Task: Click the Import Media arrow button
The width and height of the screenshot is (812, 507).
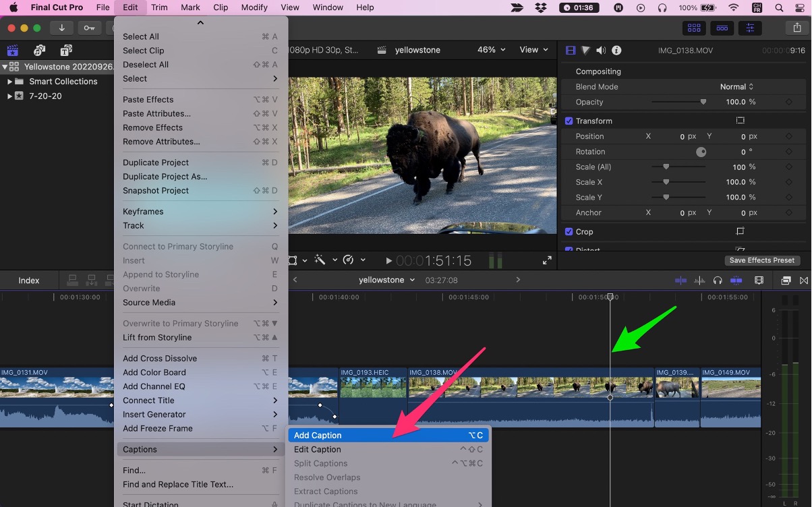Action: tap(62, 28)
